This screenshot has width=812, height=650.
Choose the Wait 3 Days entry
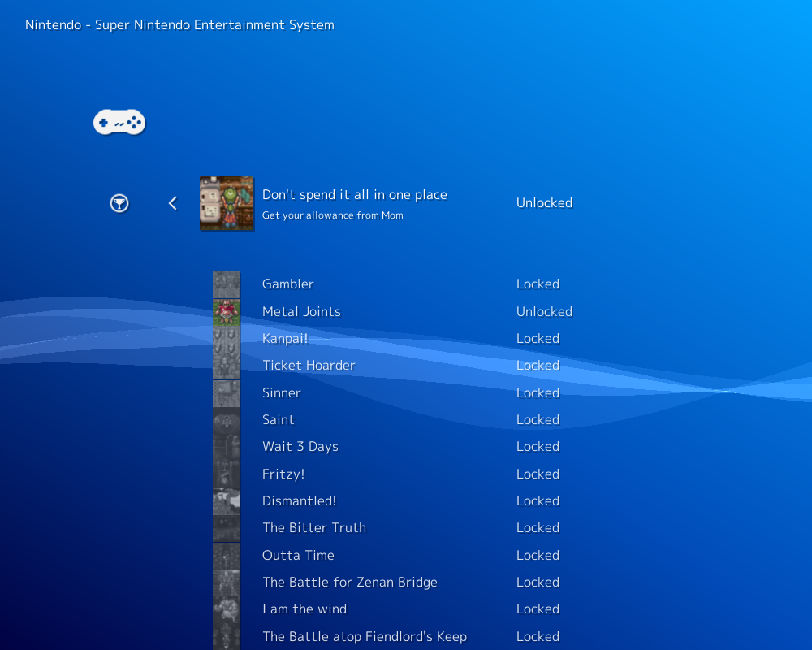[x=300, y=447]
